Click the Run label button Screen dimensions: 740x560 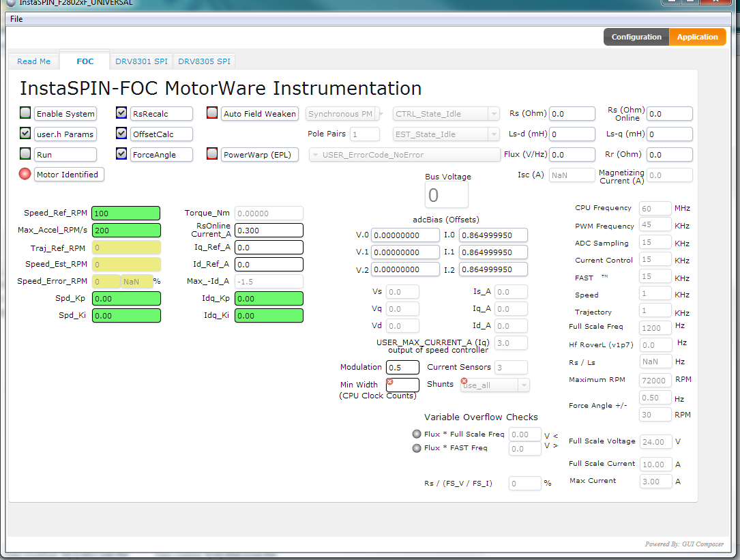[65, 154]
